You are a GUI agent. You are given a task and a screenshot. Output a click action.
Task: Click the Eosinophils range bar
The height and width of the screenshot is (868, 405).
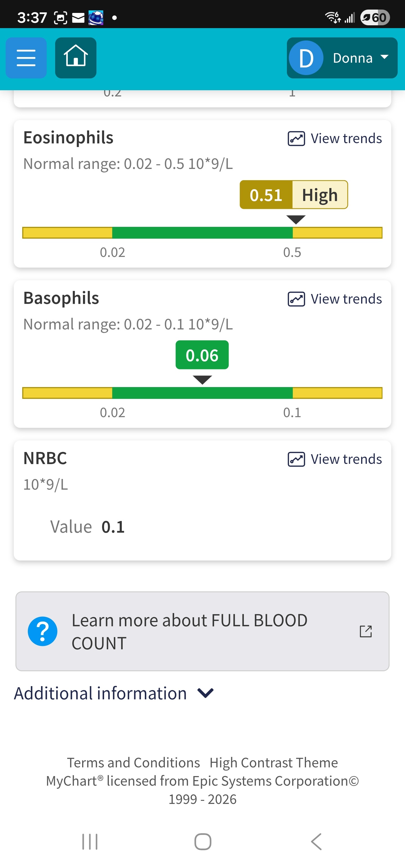coord(202,233)
